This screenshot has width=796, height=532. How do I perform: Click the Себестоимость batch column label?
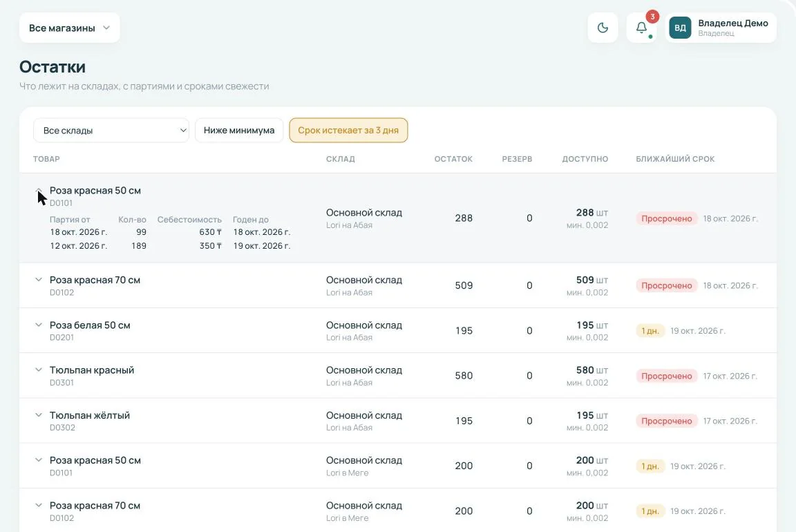pyautogui.click(x=189, y=220)
